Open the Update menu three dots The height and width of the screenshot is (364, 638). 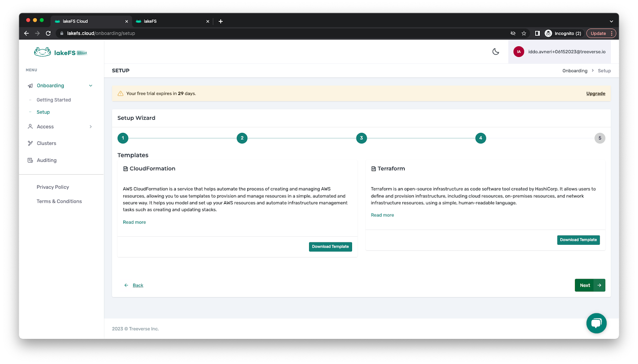click(612, 33)
